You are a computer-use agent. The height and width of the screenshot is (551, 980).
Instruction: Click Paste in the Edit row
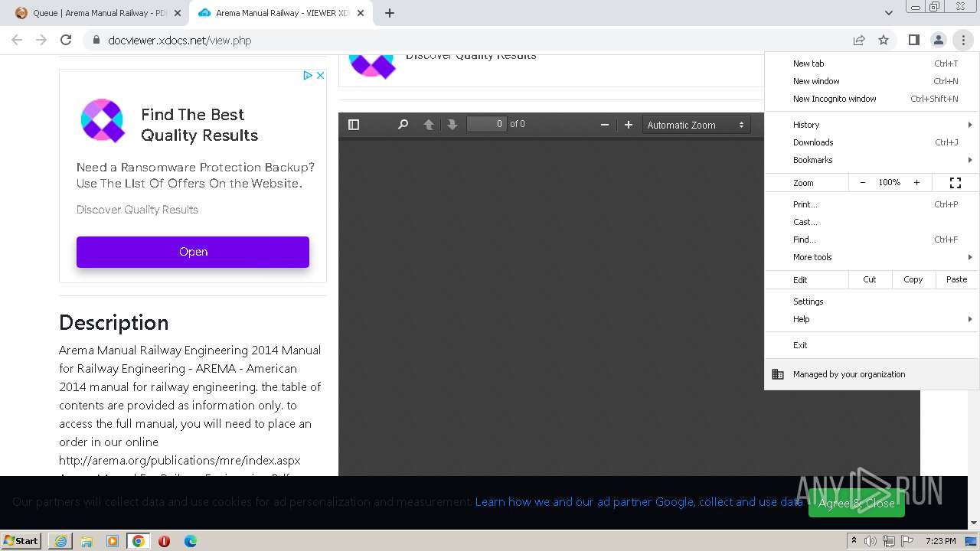tap(957, 279)
